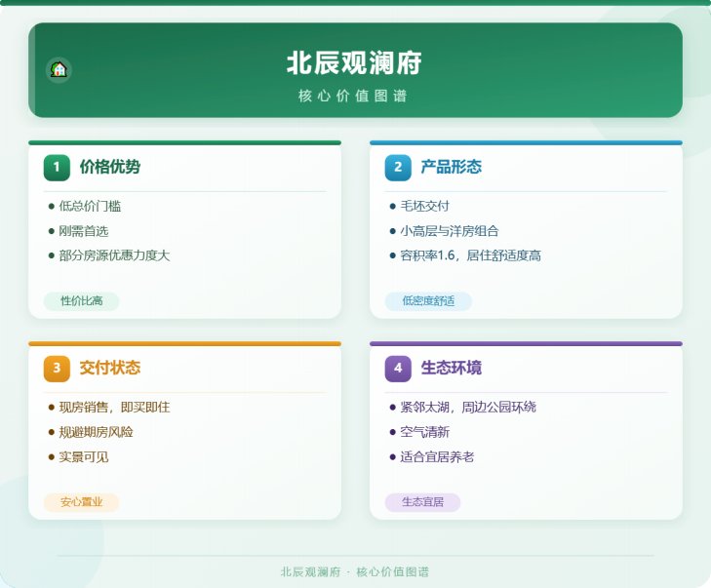This screenshot has width=711, height=588.
Task: Click the orange number 3 badge
Action: coord(57,369)
